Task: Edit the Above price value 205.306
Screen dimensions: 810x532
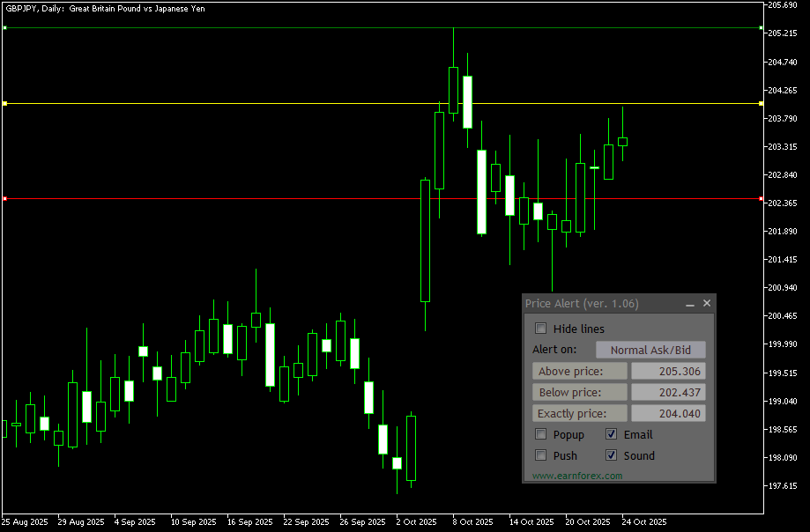Action: (x=668, y=371)
